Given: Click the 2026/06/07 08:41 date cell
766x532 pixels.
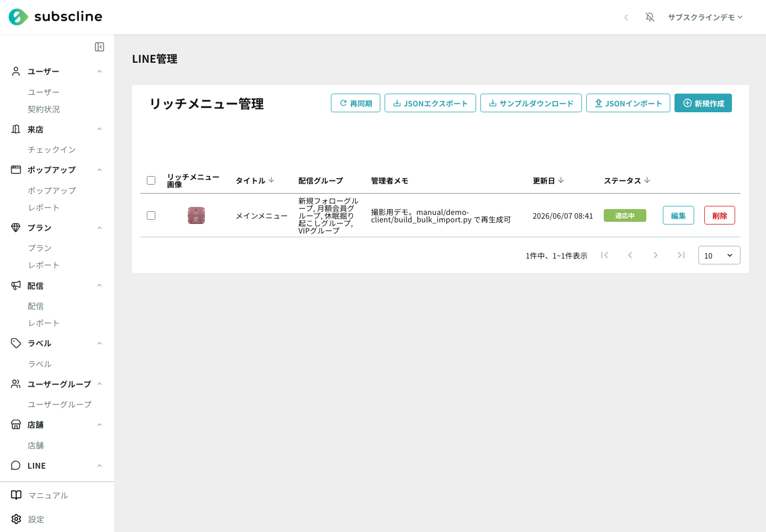Looking at the screenshot, I should [563, 216].
